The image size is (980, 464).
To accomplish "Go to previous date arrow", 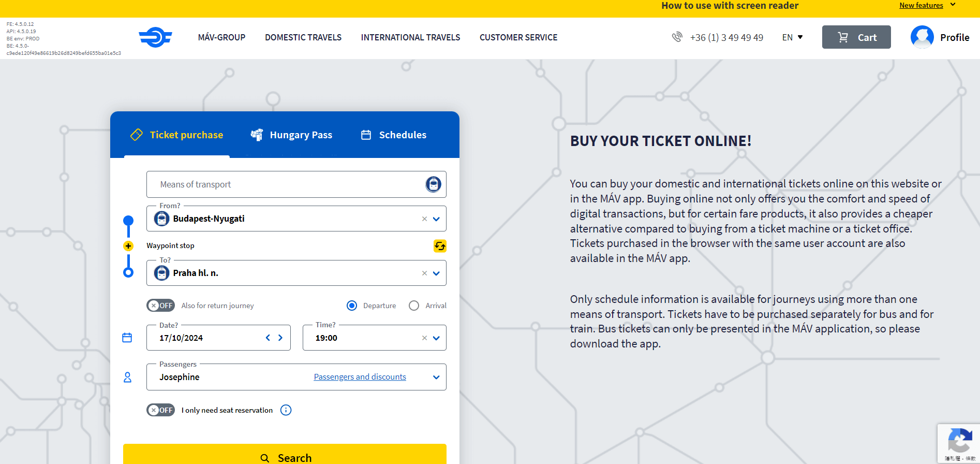I will click(268, 338).
